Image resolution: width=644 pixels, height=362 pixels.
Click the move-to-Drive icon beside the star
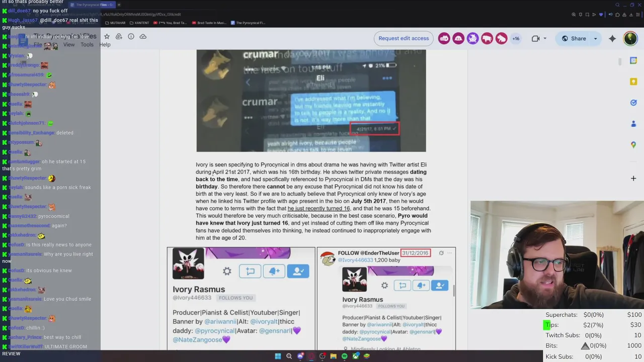tap(119, 36)
